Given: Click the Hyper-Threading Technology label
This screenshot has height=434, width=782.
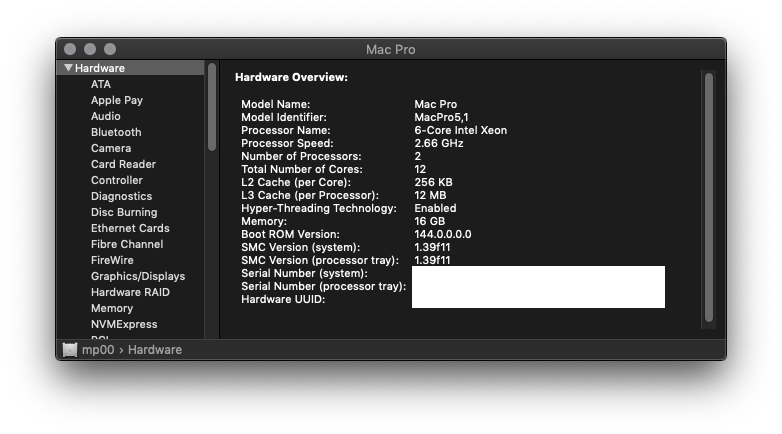Looking at the screenshot, I should 319,208.
